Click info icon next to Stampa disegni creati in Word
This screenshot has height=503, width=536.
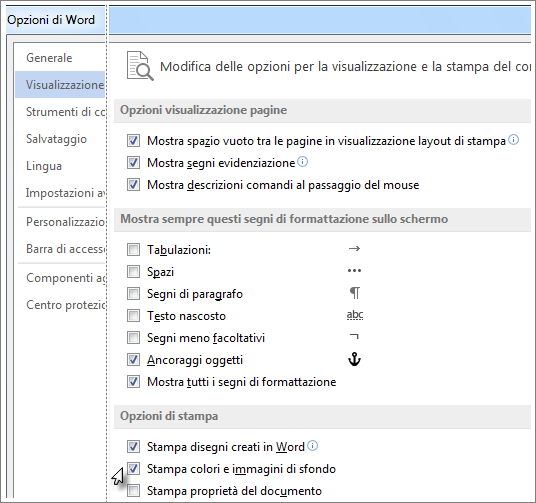(x=312, y=446)
